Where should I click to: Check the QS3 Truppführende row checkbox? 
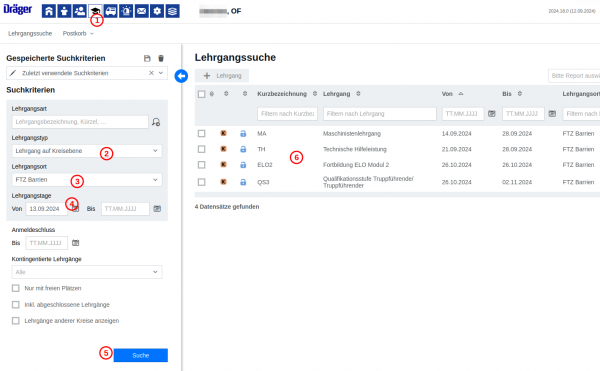[x=202, y=182]
